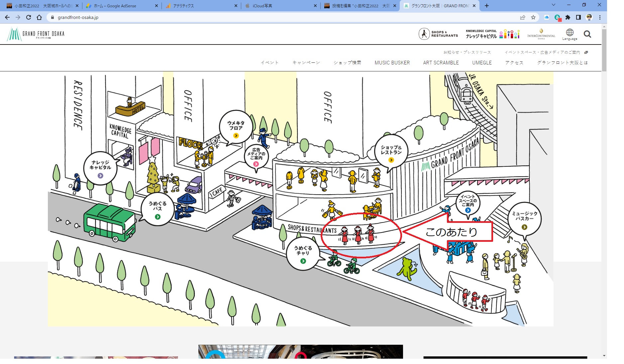Screen dimensions: 624x364
Task: Open the お知らせ・プレスリリース link
Action: coord(467,52)
